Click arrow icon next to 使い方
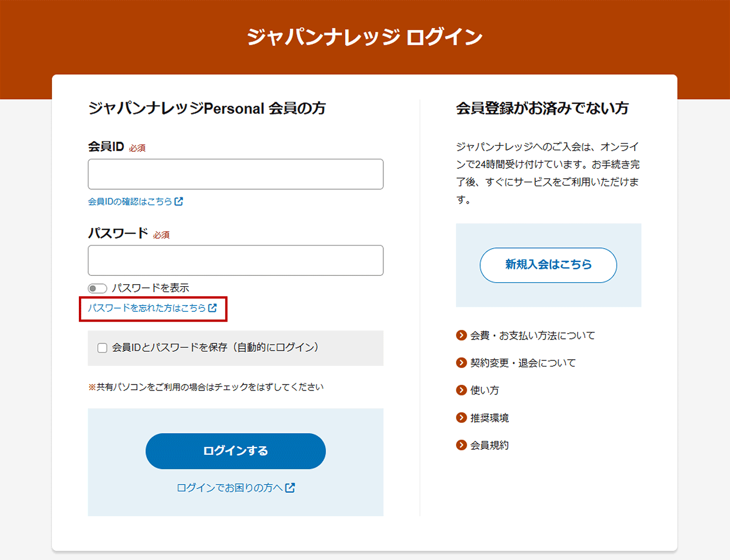This screenshot has height=560, width=730. 461,390
